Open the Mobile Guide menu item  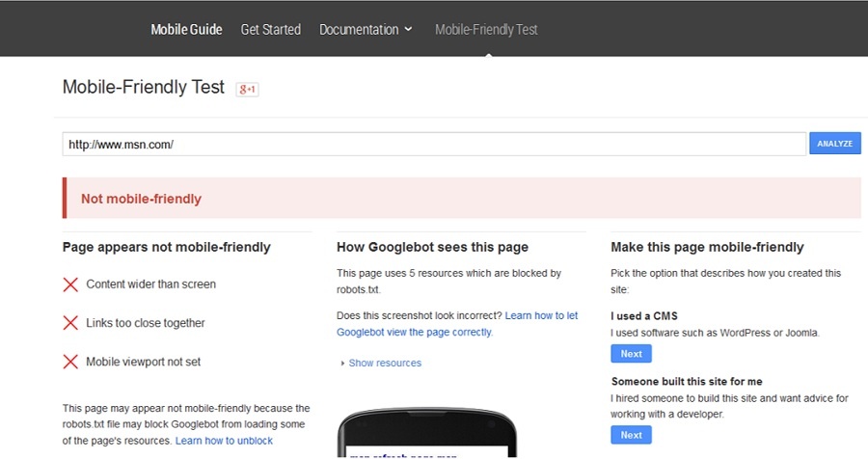186,29
